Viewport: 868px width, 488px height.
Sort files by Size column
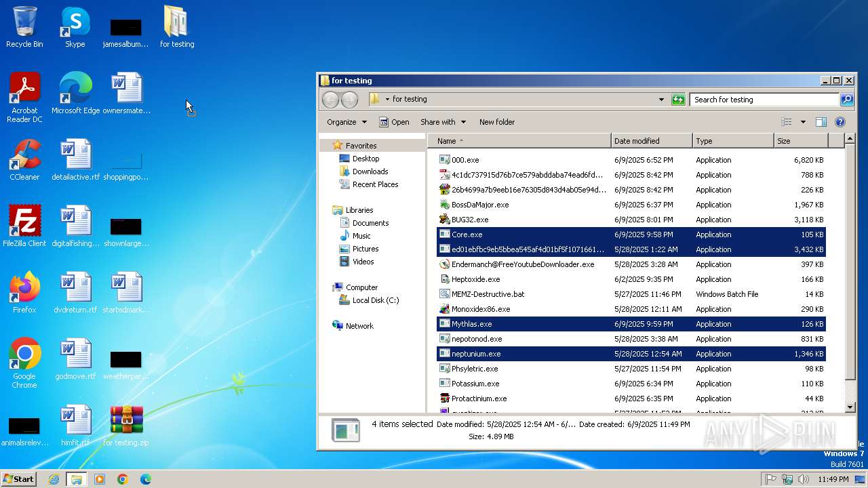coord(801,141)
